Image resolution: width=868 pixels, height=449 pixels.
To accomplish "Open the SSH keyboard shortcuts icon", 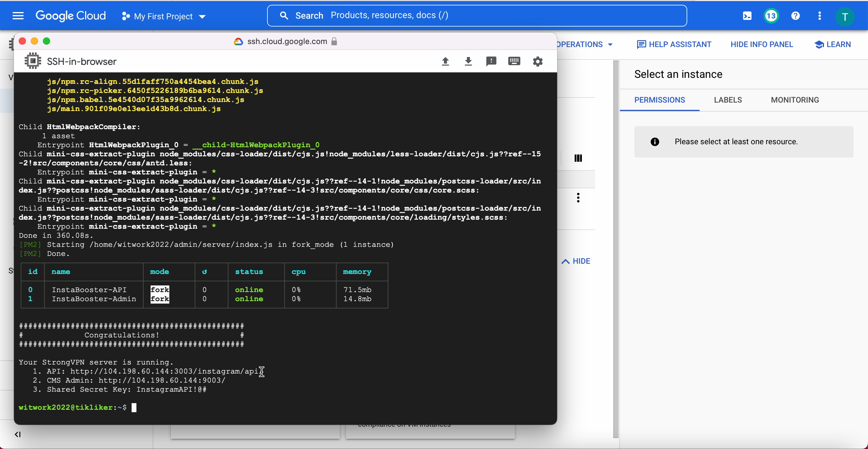I will point(514,61).
